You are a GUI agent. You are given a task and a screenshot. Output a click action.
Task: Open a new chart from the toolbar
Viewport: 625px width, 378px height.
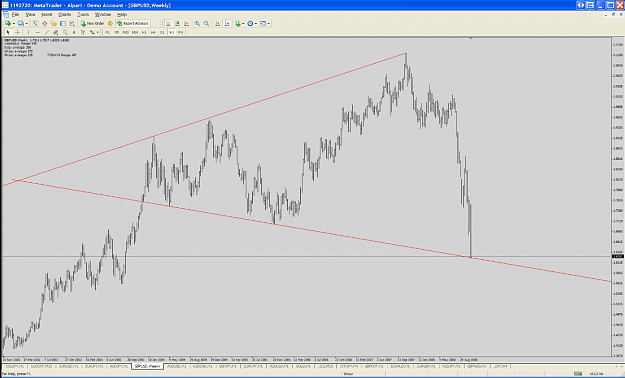tap(8, 24)
